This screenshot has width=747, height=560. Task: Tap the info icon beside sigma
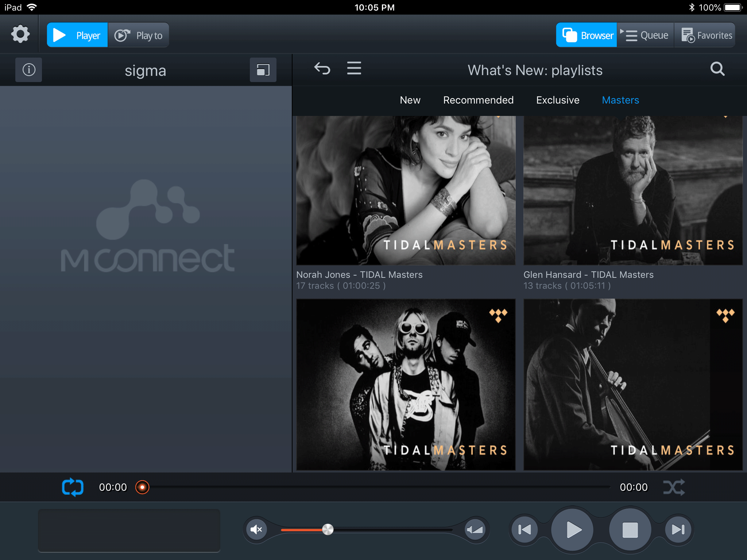click(x=29, y=70)
